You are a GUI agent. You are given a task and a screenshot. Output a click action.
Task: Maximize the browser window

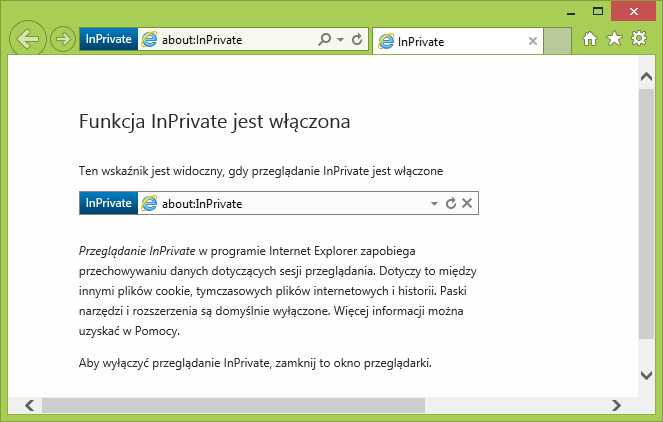pos(598,12)
